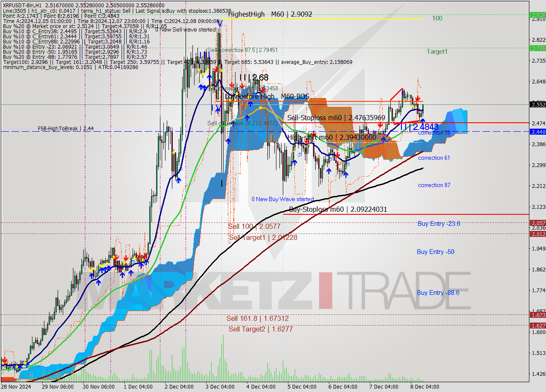
Task: Click the red 1.627 price tag
Action: (x=537, y=326)
